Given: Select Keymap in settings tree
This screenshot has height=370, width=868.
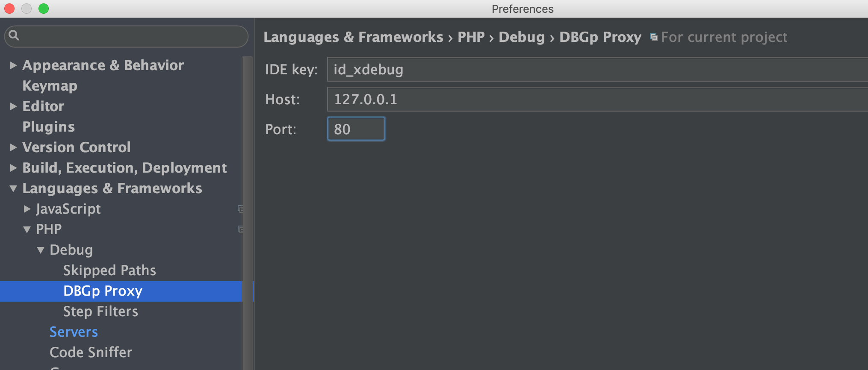Looking at the screenshot, I should coord(50,86).
